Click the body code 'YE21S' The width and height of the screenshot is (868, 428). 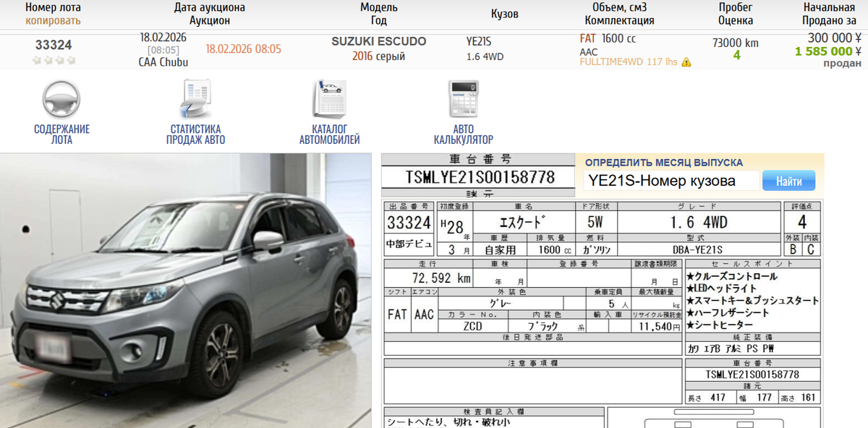(x=479, y=41)
